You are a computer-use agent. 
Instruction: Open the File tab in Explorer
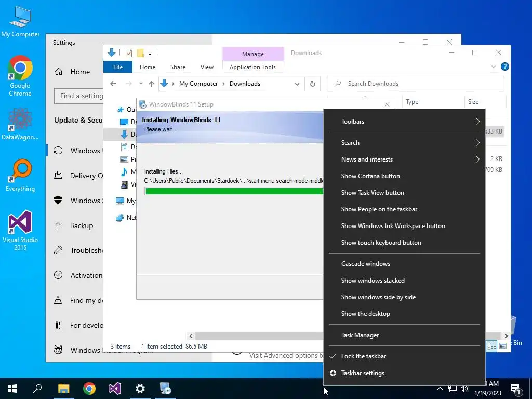click(x=118, y=67)
